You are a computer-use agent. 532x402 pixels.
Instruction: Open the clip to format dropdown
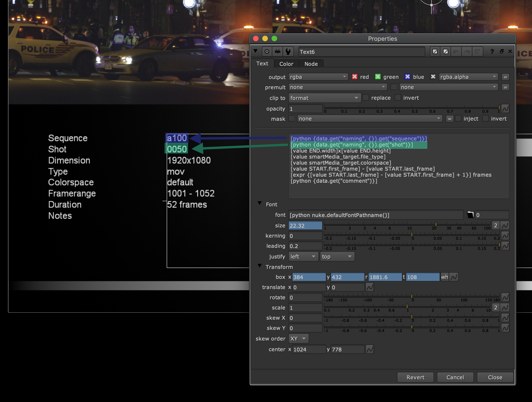(x=324, y=98)
